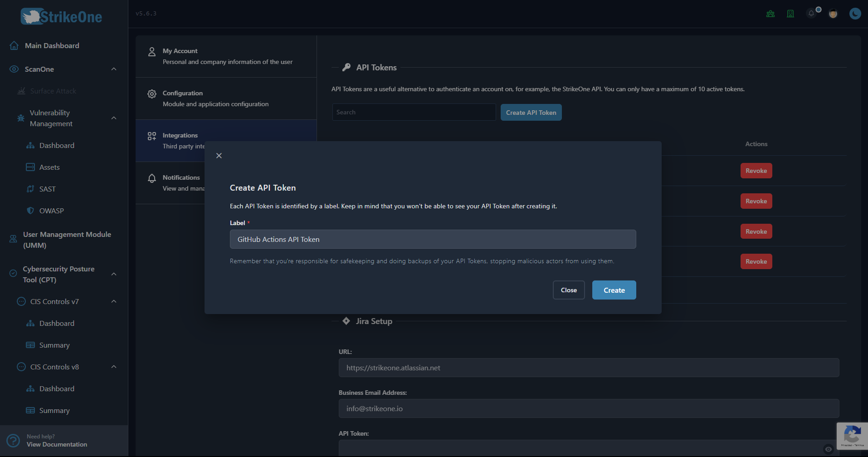Reveal the Jira API Token with the eye icon

point(829,449)
